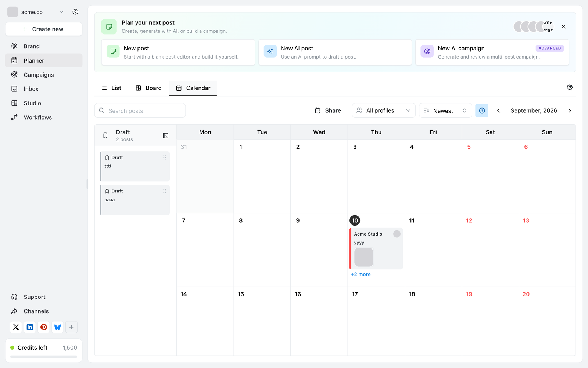The width and height of the screenshot is (588, 368).
Task: Go to previous month arrow
Action: pos(498,110)
